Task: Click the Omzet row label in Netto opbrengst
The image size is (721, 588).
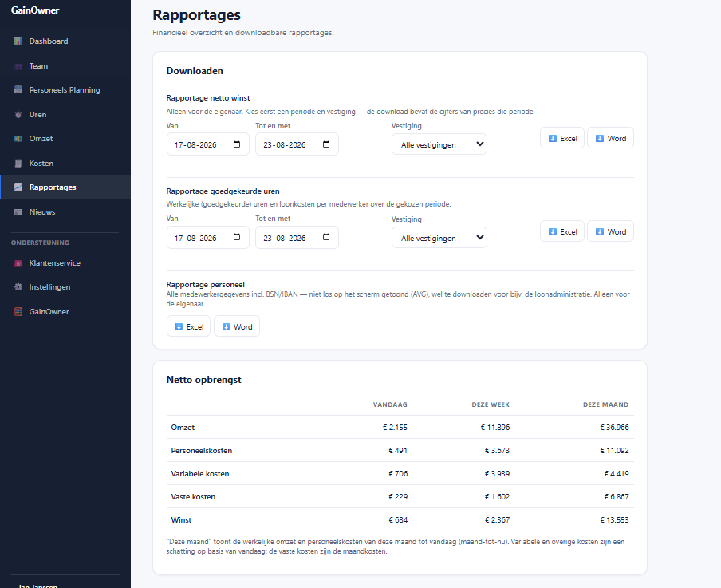Action: point(183,427)
